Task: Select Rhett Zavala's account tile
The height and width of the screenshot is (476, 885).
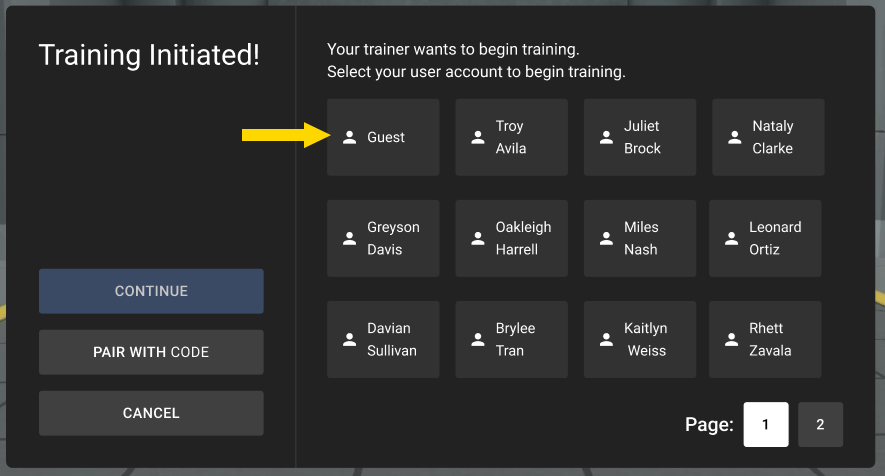Action: click(765, 339)
